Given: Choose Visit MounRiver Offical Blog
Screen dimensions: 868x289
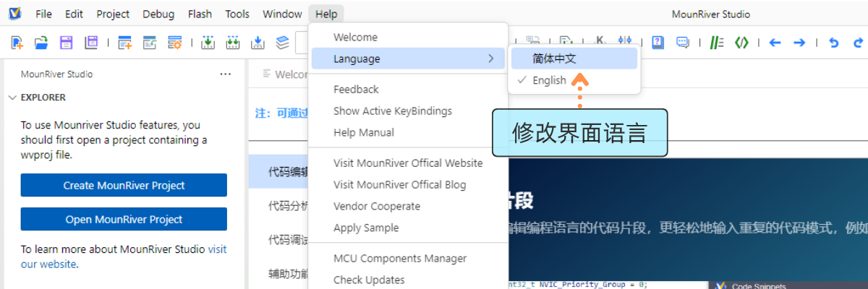Looking at the screenshot, I should point(408,184).
